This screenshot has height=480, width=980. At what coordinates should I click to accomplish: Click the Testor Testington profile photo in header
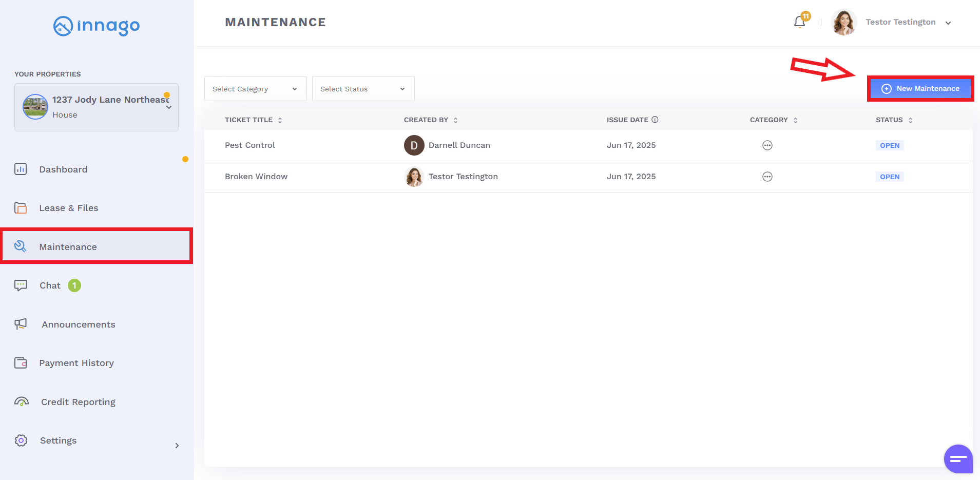coord(844,23)
